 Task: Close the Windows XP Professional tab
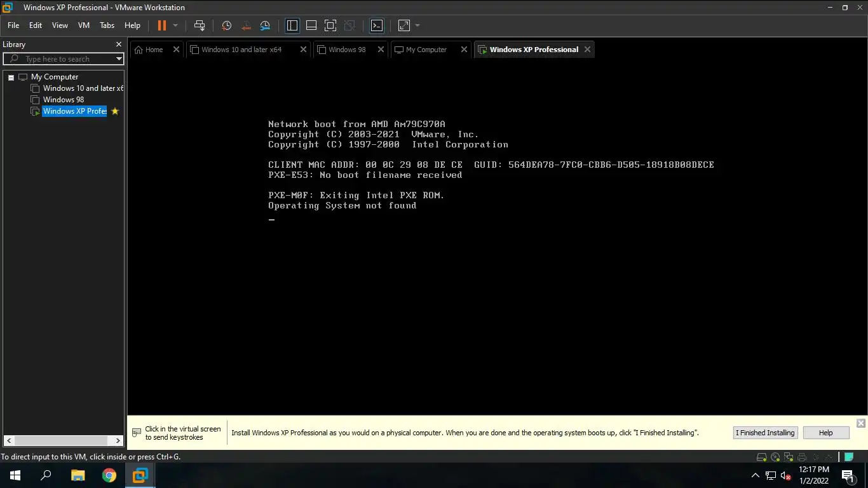587,49
